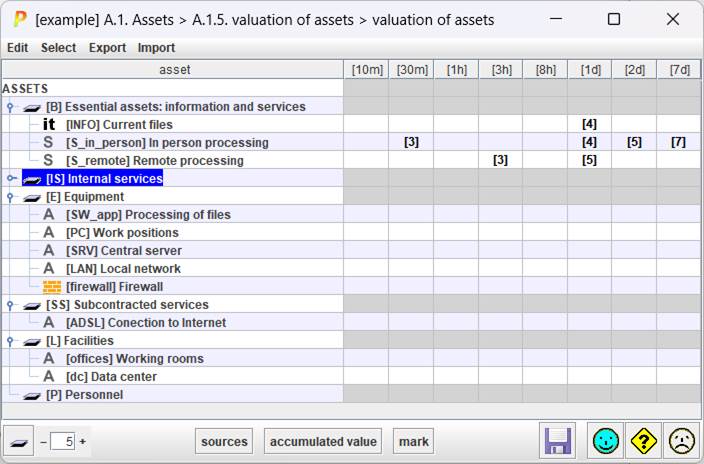Click the S icon of In person processing
This screenshot has width=704, height=464.
(x=48, y=142)
